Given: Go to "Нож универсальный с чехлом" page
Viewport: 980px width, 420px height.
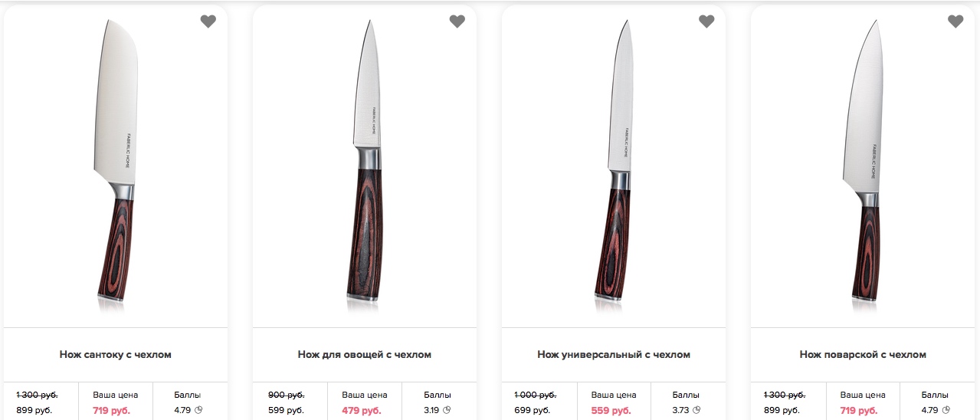Looking at the screenshot, I should click(614, 355).
